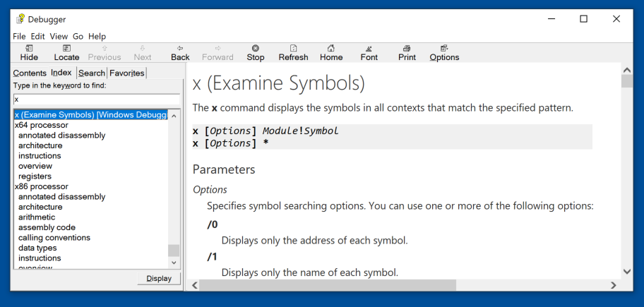
Task: Switch to the Search tab
Action: (92, 73)
